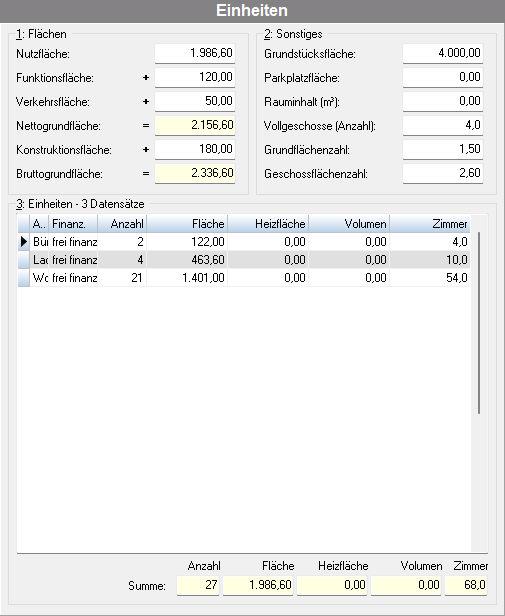Select the Zimmer column header
The height and width of the screenshot is (616, 505).
point(430,224)
